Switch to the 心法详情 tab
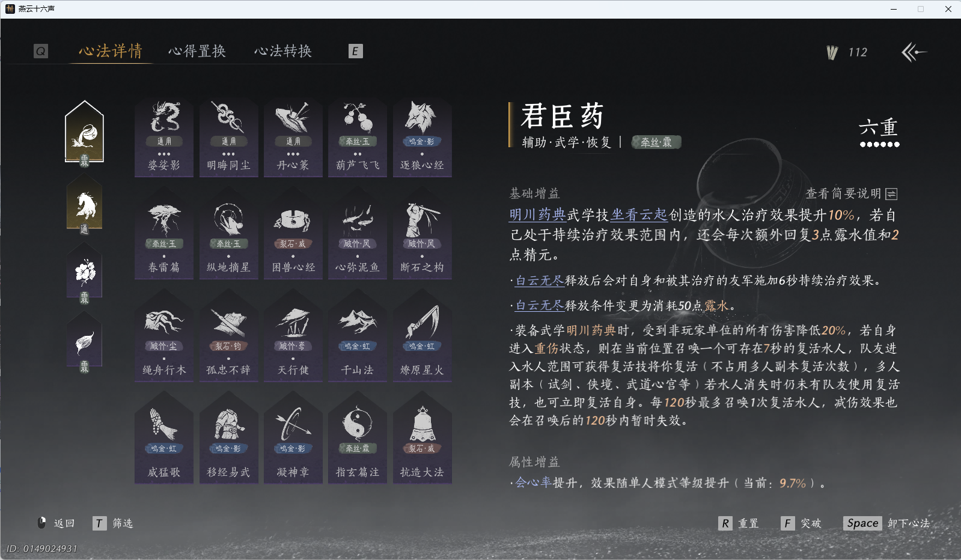The width and height of the screenshot is (961, 560). pyautogui.click(x=111, y=51)
